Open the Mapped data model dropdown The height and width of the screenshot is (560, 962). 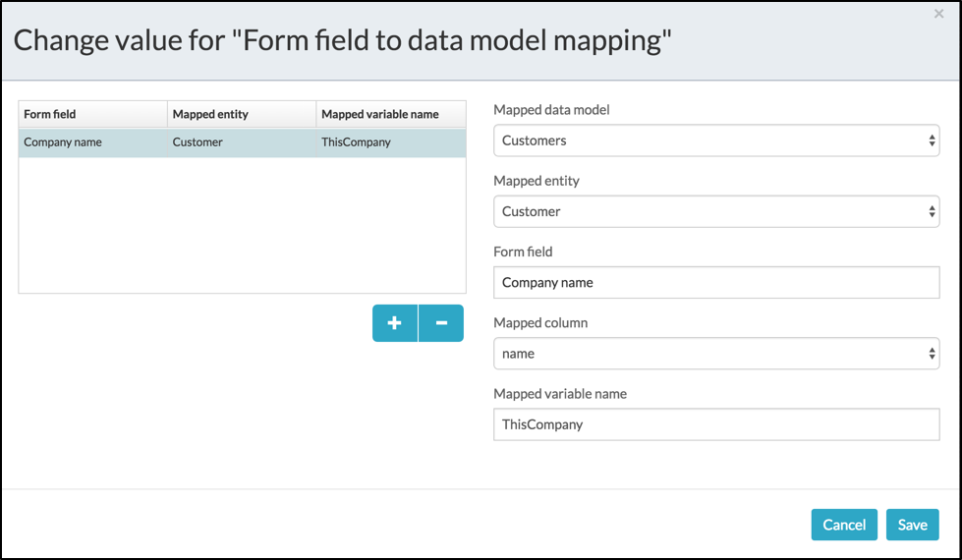pyautogui.click(x=716, y=140)
